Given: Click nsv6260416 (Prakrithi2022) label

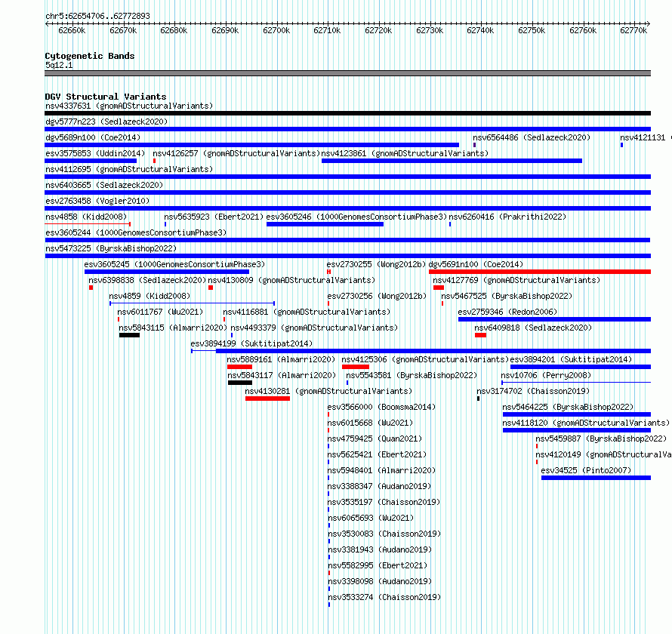Looking at the screenshot, I should point(507,217).
